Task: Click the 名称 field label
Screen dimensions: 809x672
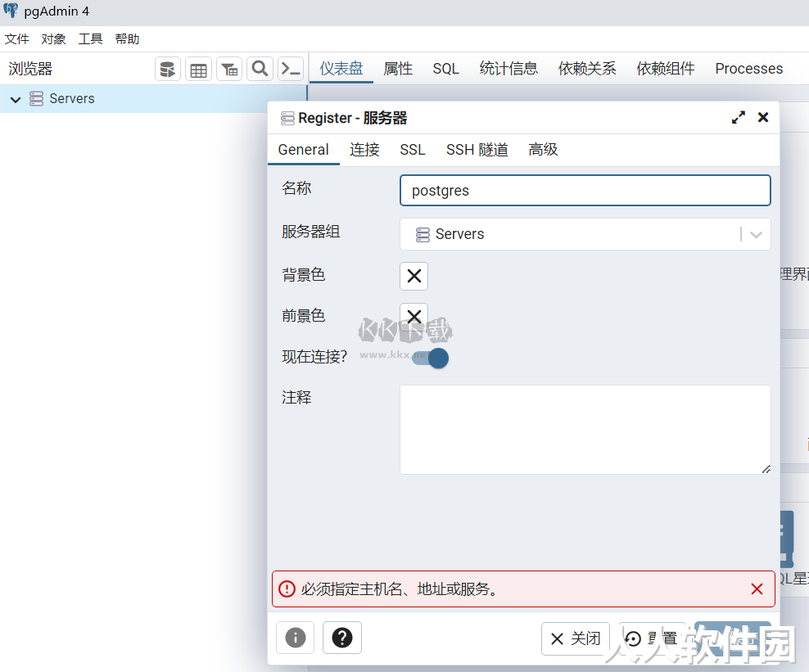Action: point(296,188)
